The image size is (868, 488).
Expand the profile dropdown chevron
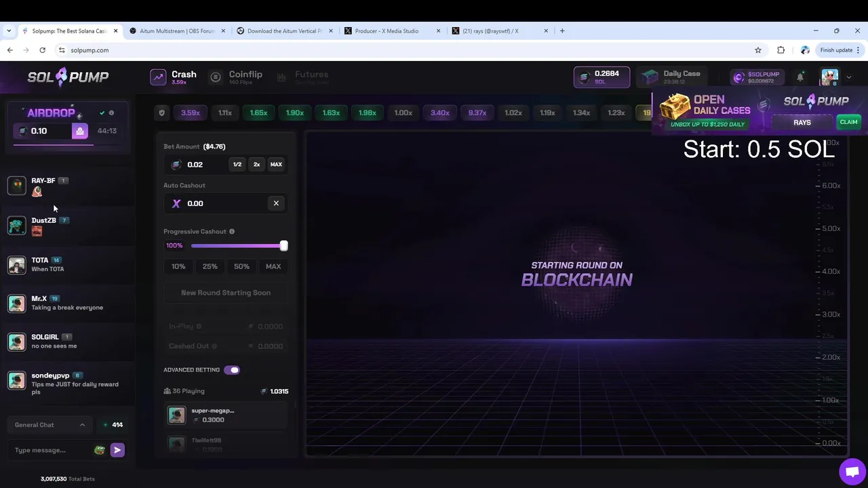[848, 77]
